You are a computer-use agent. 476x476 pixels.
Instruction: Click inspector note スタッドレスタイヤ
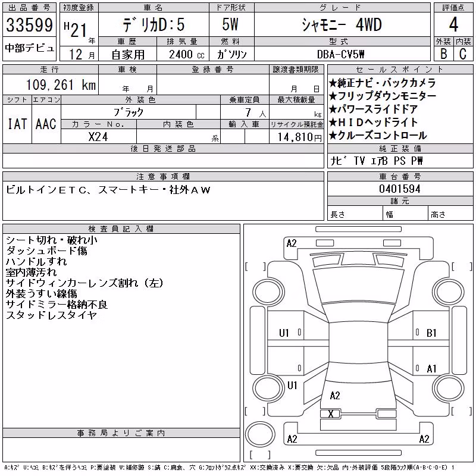52,315
